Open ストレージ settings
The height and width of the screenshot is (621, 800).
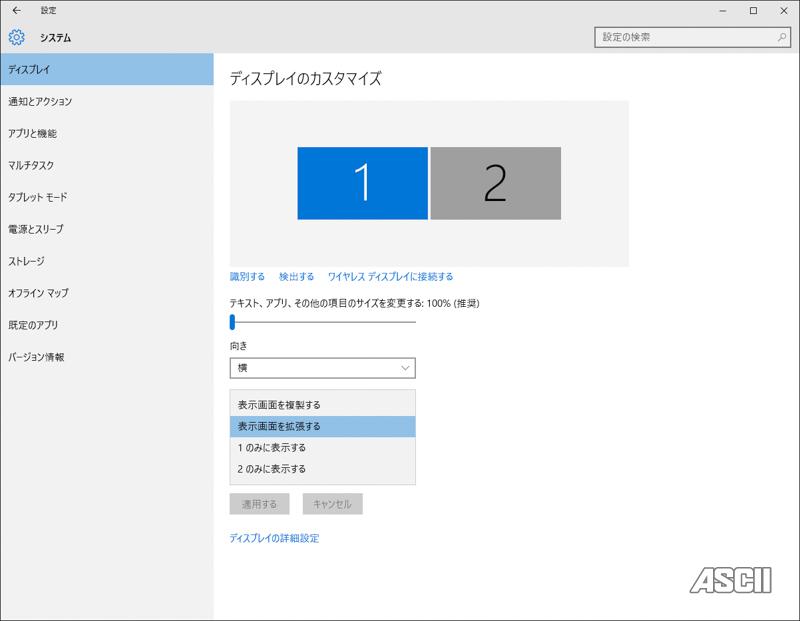pyautogui.click(x=107, y=261)
